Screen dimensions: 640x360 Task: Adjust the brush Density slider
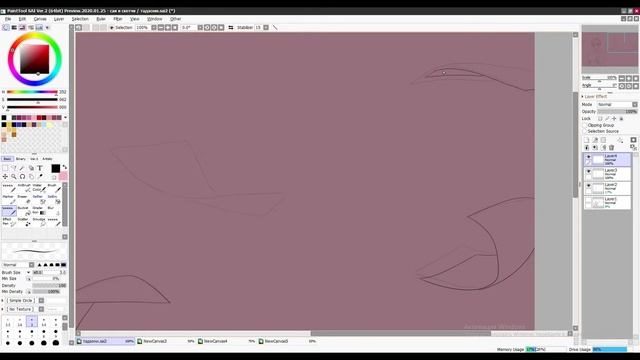tap(49, 286)
